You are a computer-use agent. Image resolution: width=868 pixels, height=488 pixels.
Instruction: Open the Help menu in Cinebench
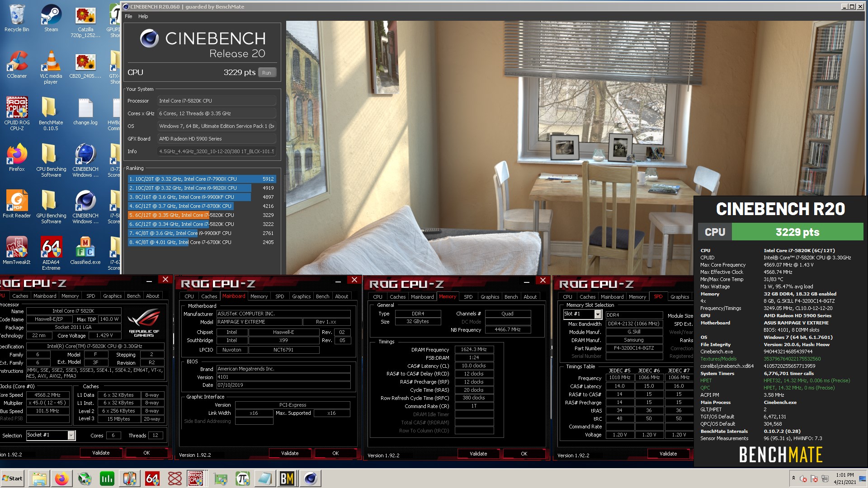143,16
